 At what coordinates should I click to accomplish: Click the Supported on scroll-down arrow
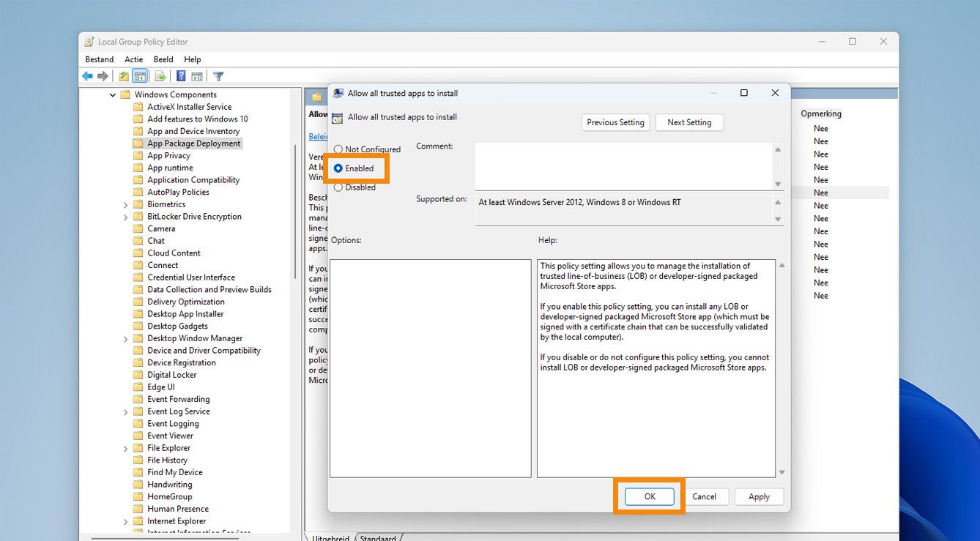tap(778, 219)
